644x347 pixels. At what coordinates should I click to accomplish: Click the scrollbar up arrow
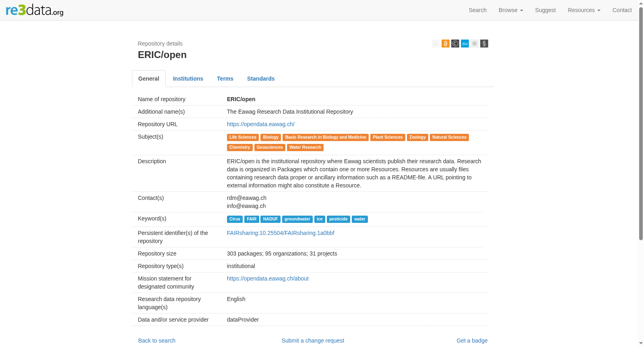[x=641, y=3]
